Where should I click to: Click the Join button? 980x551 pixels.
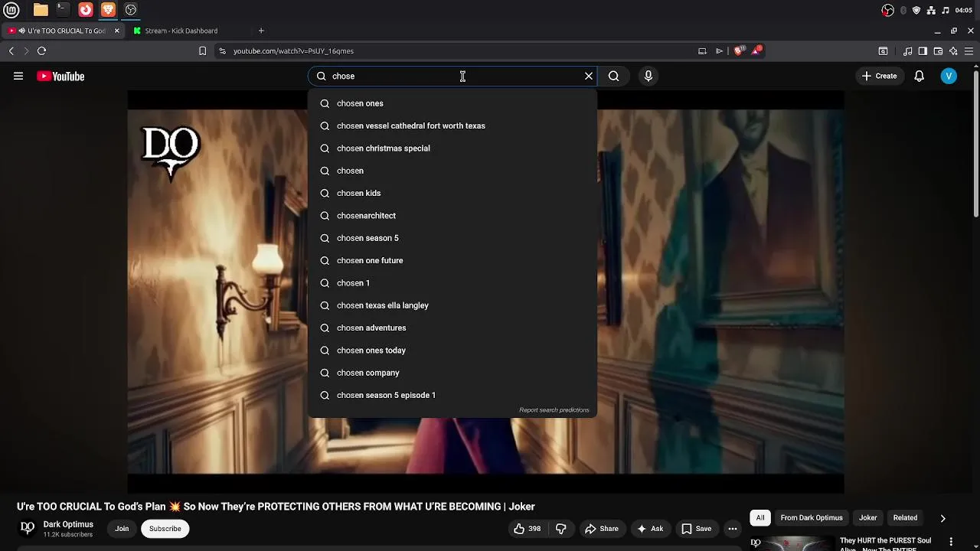[x=122, y=529]
